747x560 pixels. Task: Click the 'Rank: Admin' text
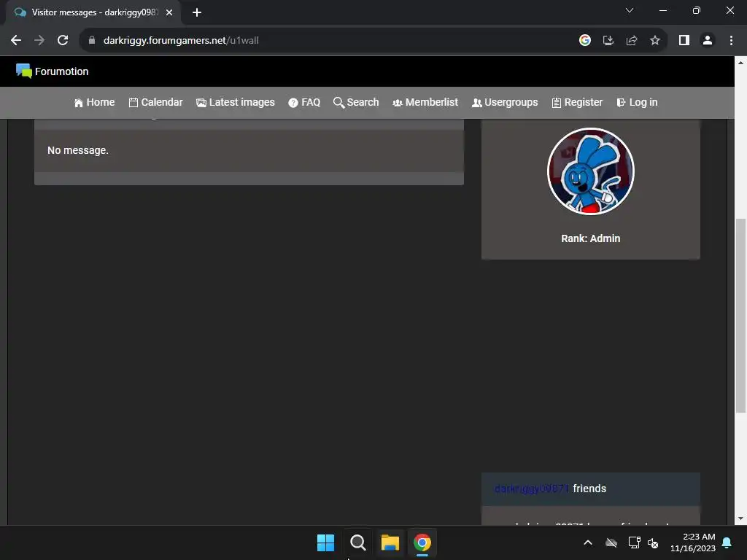591,238
